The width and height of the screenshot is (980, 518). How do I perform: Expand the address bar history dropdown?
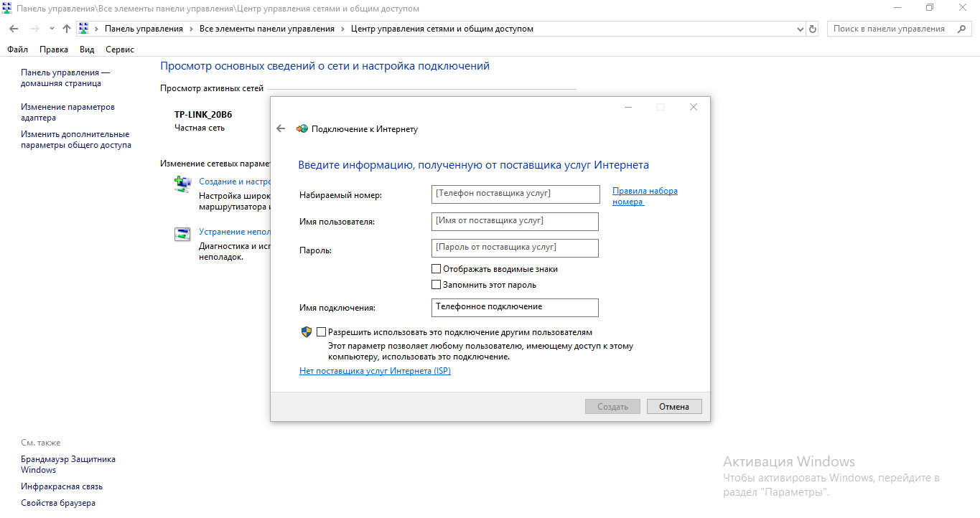(801, 29)
